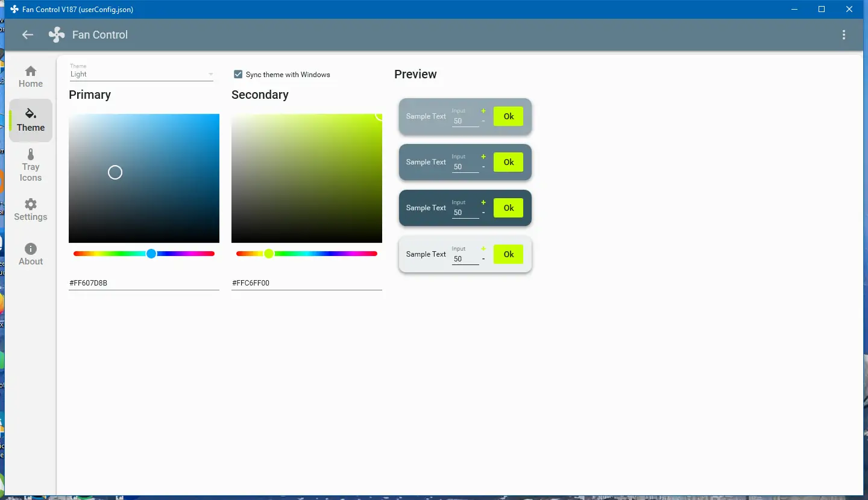
Task: Click the minus on the darkest preview card
Action: pos(483,213)
